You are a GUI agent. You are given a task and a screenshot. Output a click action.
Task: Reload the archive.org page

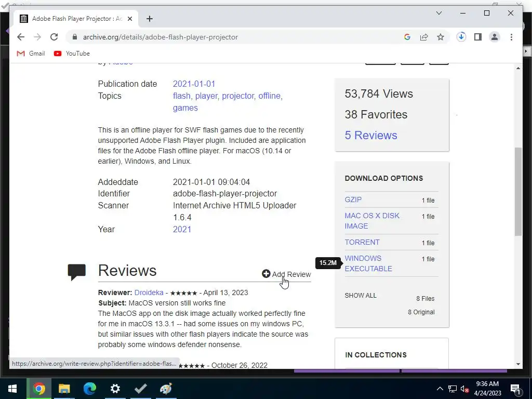(x=54, y=37)
